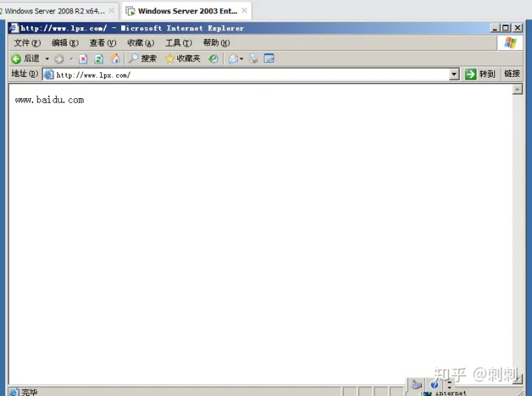
Task: Open Favorites (收藏夹) toolbar button
Action: pos(183,58)
